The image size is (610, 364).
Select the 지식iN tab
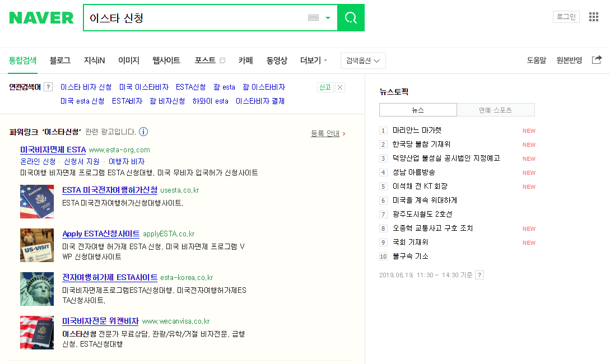95,60
